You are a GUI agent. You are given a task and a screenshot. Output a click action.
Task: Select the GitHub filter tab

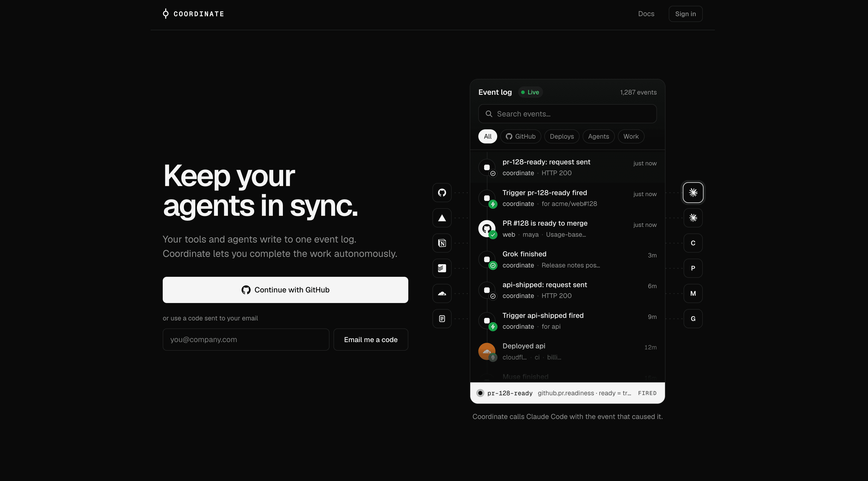coord(521,136)
